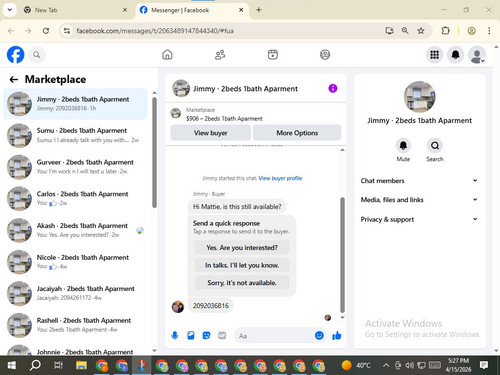Search in conversation using magnifier icon
This screenshot has height=375, width=500.
point(435,146)
